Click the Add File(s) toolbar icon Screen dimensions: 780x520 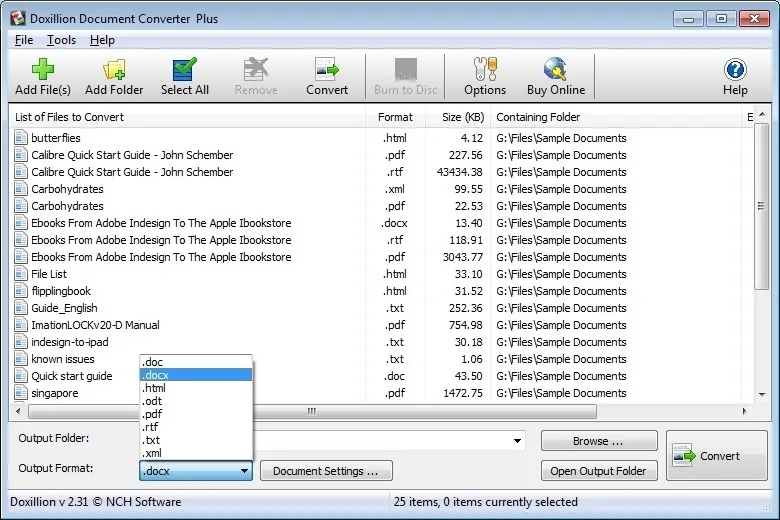(x=43, y=69)
